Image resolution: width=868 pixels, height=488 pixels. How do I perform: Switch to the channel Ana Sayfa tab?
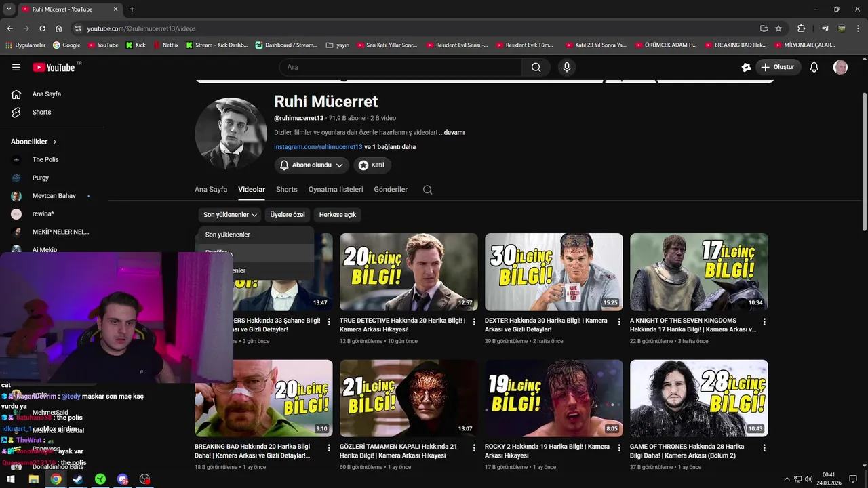[x=211, y=190]
